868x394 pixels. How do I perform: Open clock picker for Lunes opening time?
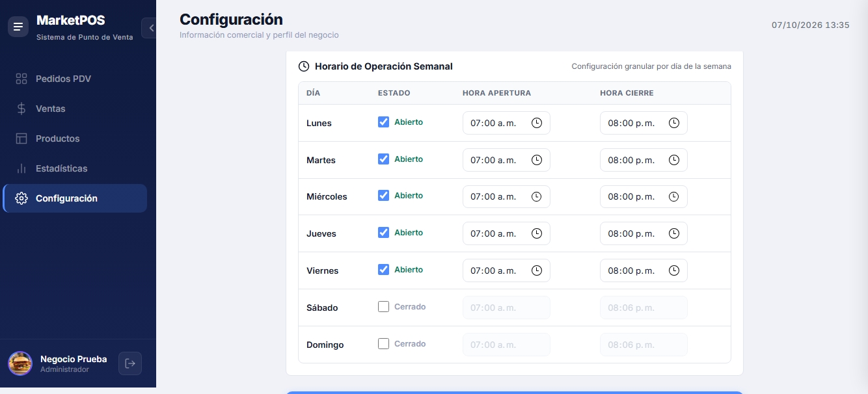tap(537, 123)
